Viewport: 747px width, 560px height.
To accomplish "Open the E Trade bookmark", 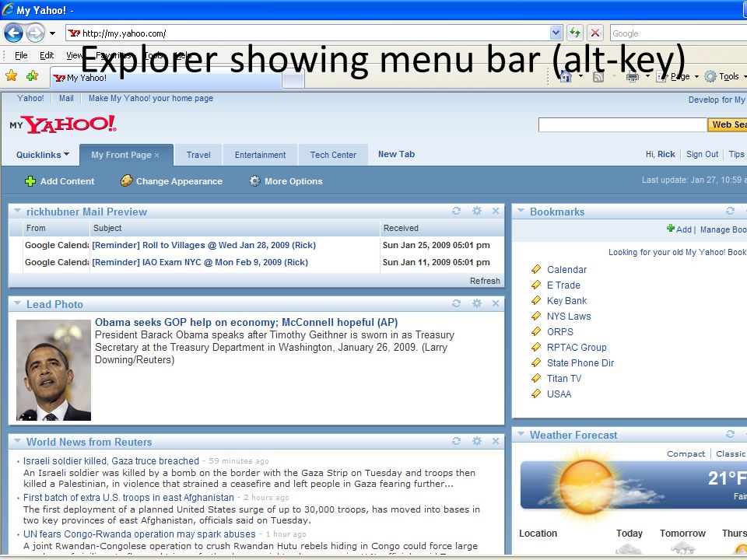I will pyautogui.click(x=563, y=285).
